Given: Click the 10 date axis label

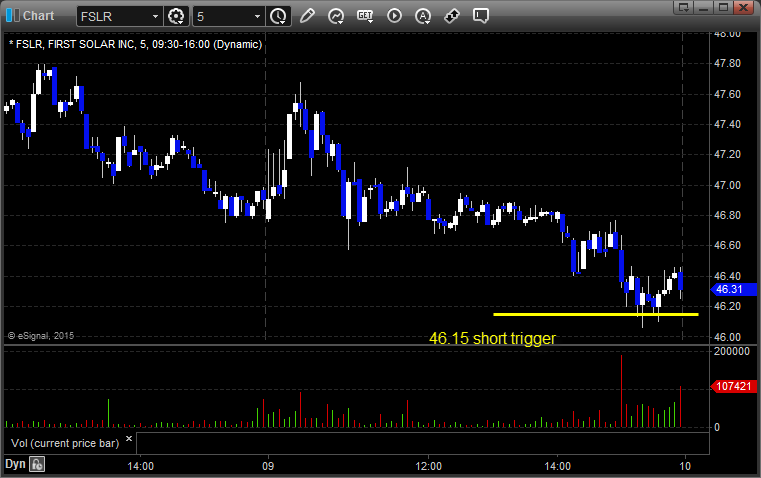Looking at the screenshot, I should [x=685, y=466].
